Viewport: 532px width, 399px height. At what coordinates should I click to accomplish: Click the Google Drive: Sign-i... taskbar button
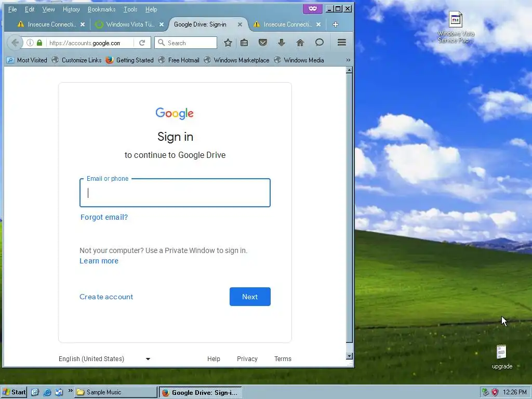pyautogui.click(x=201, y=393)
